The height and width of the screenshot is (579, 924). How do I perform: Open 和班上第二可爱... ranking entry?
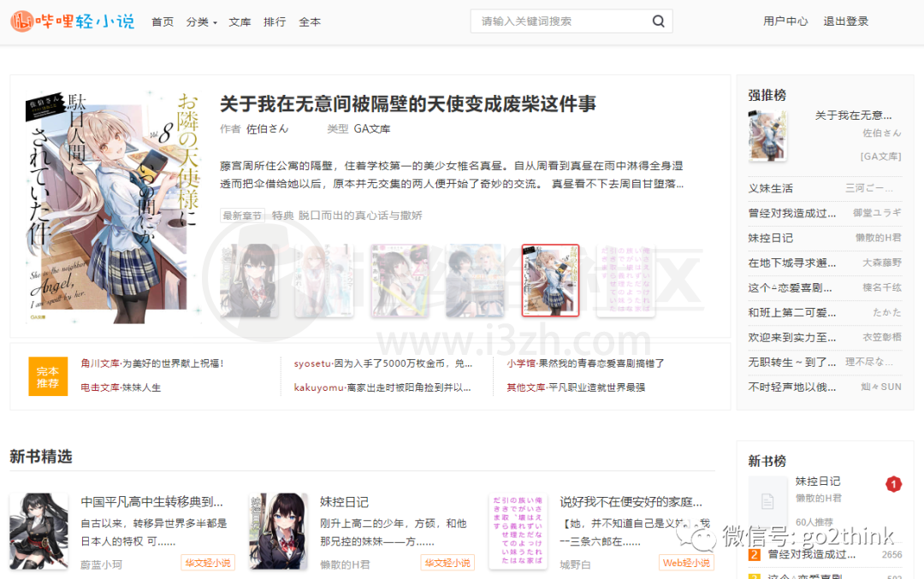click(792, 313)
